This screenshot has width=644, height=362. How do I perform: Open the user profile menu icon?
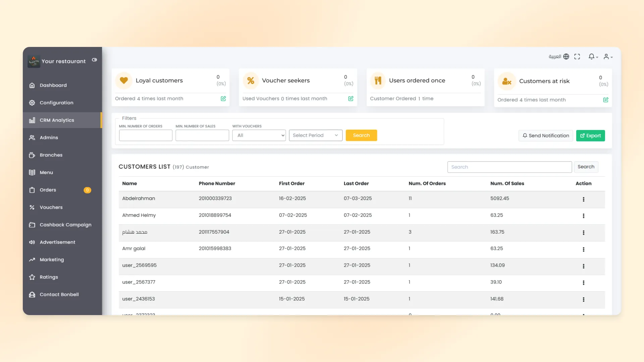(x=608, y=57)
